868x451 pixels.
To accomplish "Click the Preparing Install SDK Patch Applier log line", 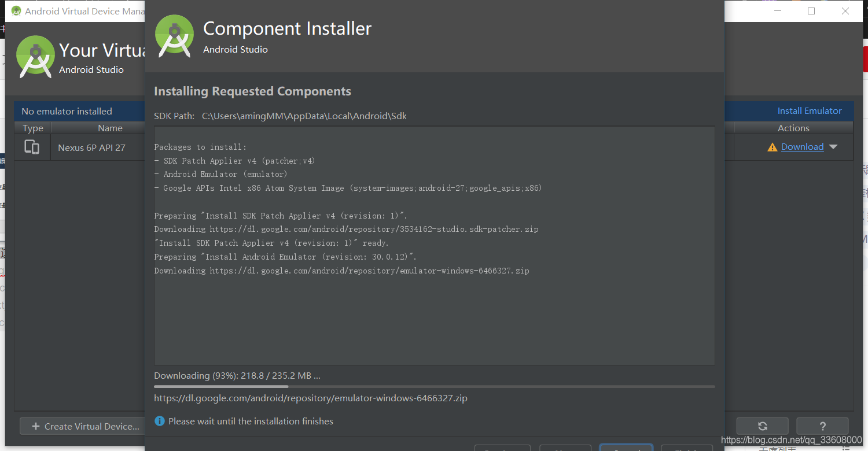I will click(281, 216).
